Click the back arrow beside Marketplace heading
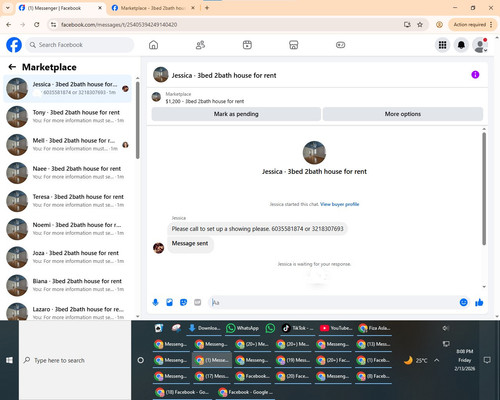The image size is (500, 400). 12,67
